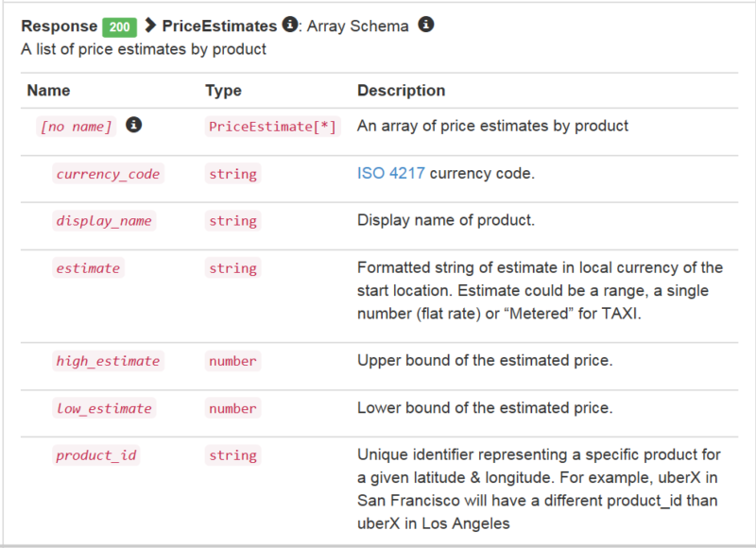Open the ISO 4217 link
The image size is (756, 548).
(x=391, y=173)
